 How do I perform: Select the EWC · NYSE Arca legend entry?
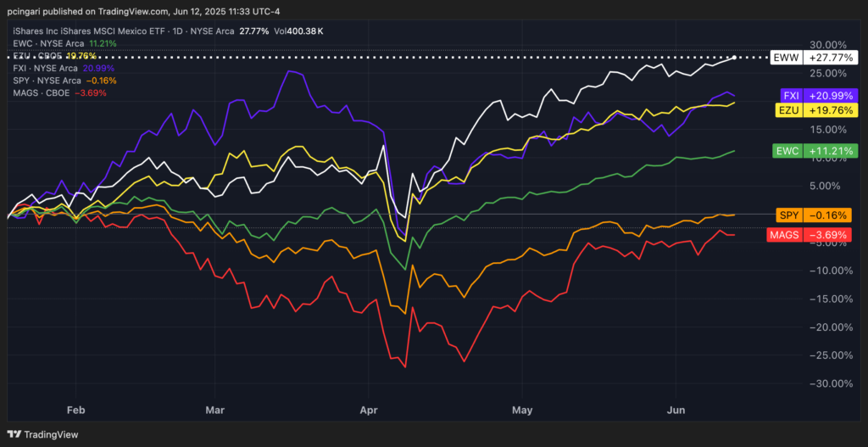click(x=64, y=43)
